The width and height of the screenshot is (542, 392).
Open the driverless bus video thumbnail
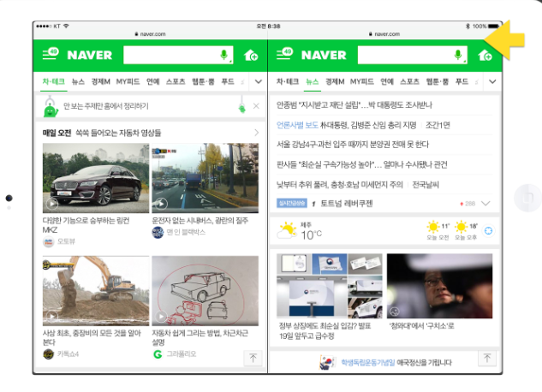[x=205, y=178]
